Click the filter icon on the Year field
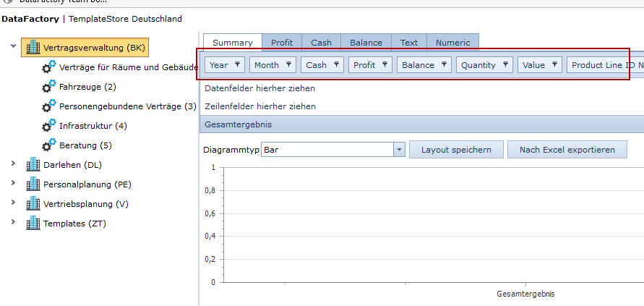The width and height of the screenshot is (644, 306). (237, 65)
